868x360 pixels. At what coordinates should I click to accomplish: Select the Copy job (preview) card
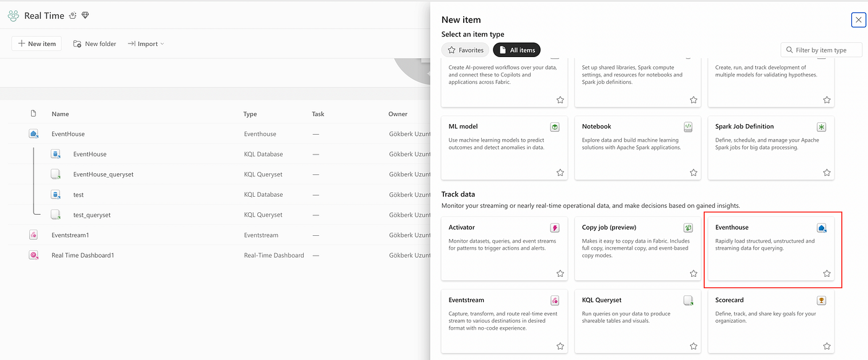click(637, 249)
